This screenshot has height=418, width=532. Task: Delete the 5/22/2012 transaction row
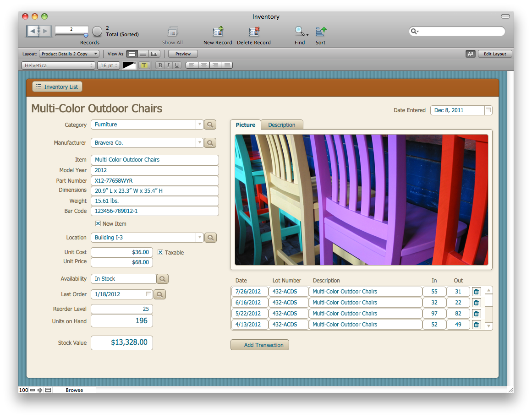[x=477, y=314]
